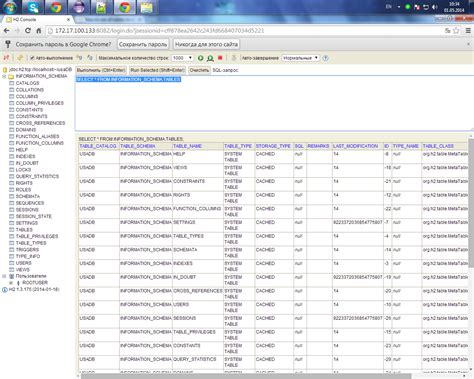The image size is (474, 379).
Task: Open the max rows 1000 dropdown
Action: point(182,58)
